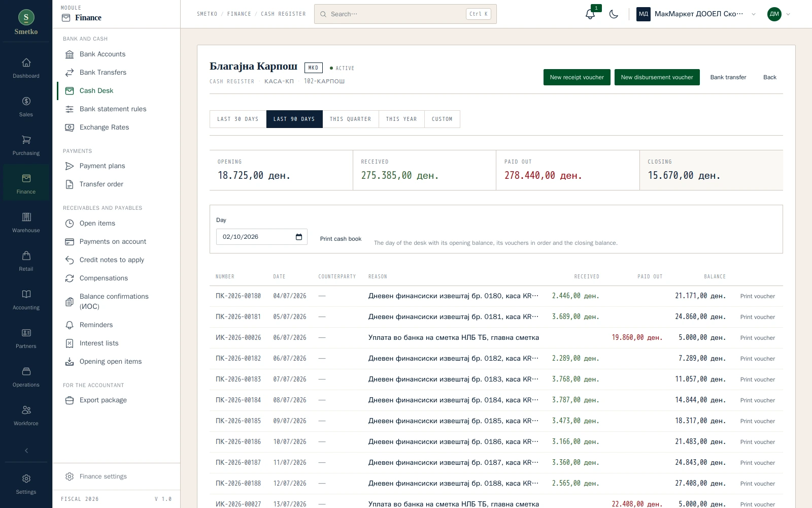Switch to This Quarter tab

(351, 119)
